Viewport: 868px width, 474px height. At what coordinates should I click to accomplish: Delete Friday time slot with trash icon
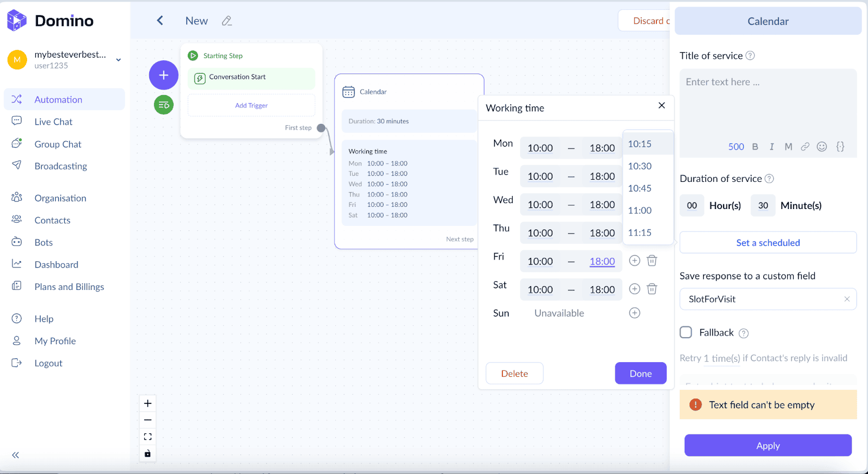652,261
